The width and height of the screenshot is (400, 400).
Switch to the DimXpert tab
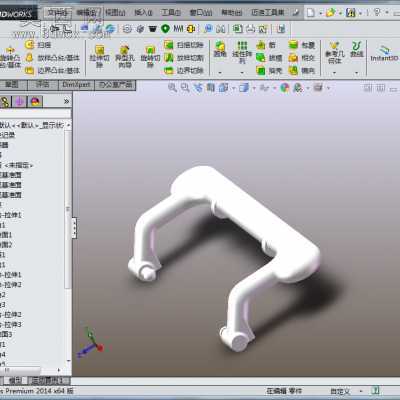[x=76, y=85]
